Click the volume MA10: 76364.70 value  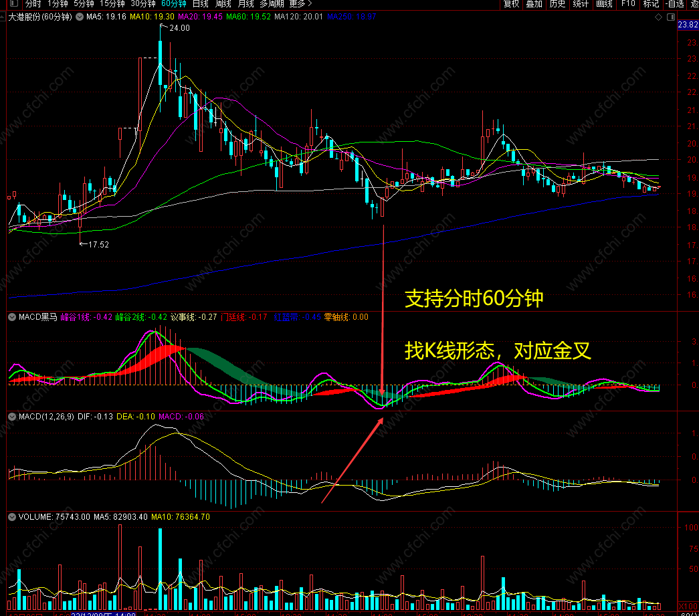181,517
